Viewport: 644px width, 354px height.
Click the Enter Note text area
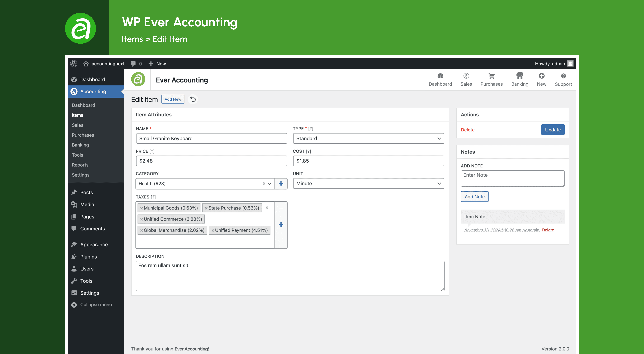tap(512, 178)
